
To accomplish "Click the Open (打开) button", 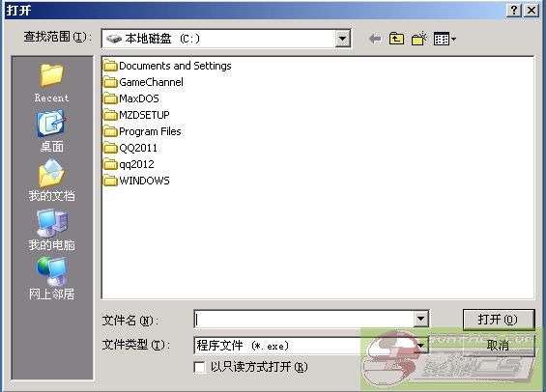I will (x=499, y=320).
